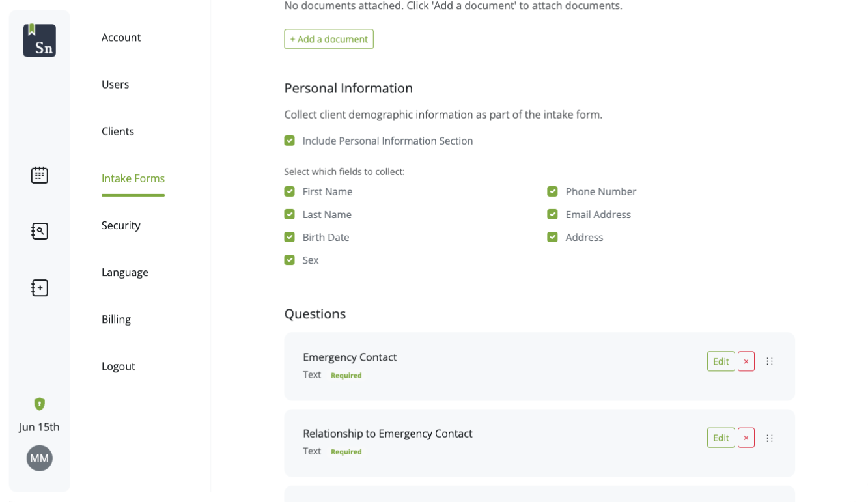Uncheck the Email Address field

pos(552,214)
